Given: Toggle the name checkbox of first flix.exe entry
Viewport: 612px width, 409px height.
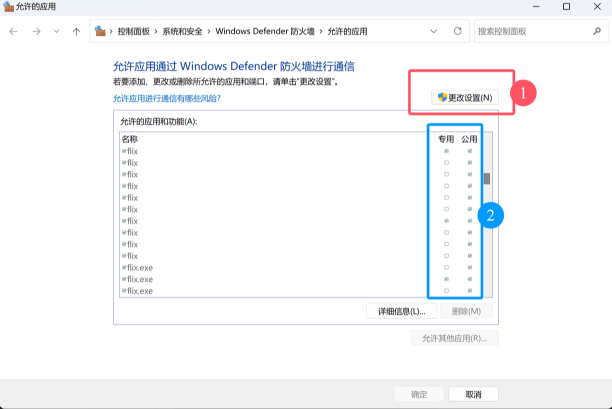Looking at the screenshot, I should tap(124, 268).
